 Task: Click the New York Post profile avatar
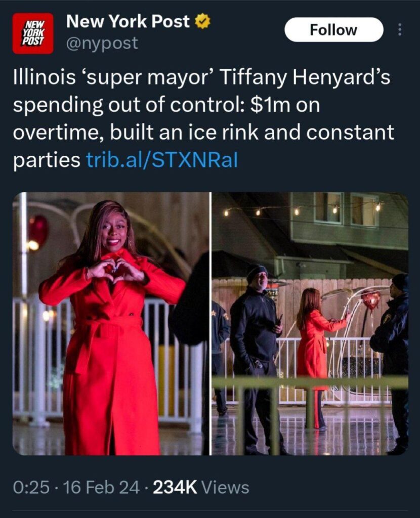[33, 33]
